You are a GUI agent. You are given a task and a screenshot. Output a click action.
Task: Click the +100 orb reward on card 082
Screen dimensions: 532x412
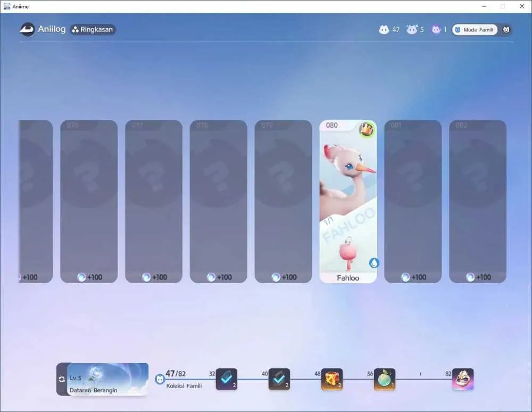479,277
